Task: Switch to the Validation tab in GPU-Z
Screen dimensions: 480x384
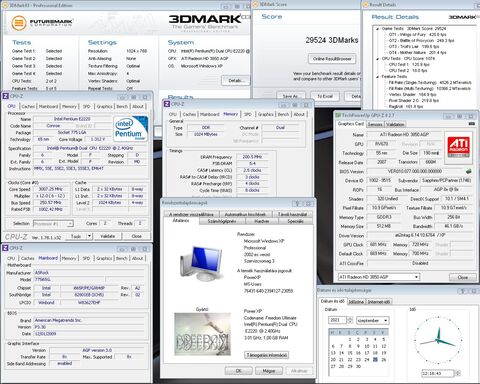Action: [395, 124]
